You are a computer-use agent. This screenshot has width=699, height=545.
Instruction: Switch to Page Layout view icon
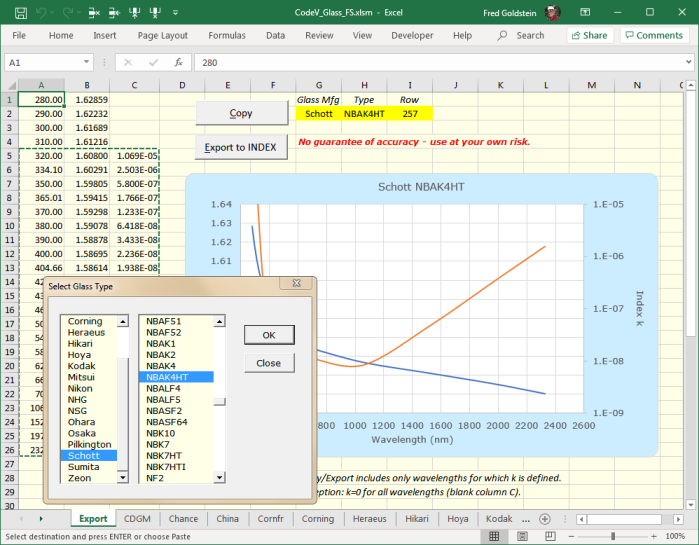coord(522,536)
